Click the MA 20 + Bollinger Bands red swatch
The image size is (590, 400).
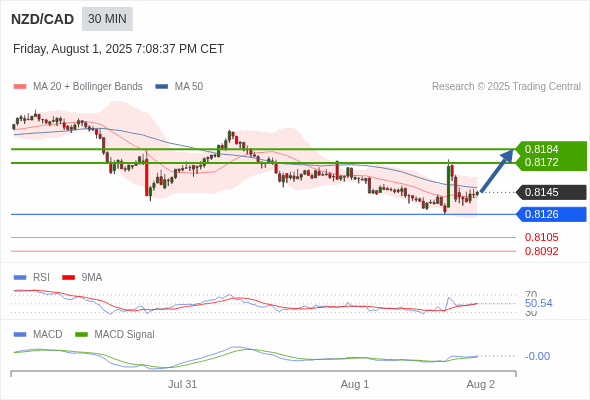20,87
